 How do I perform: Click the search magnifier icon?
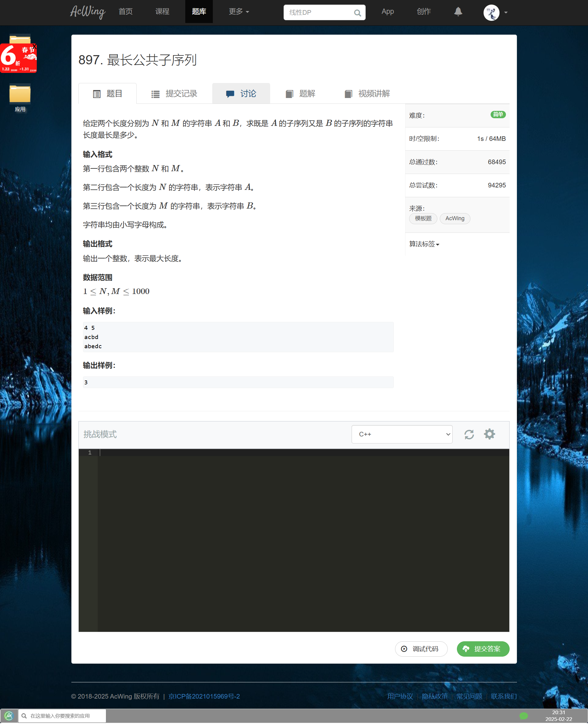(x=357, y=13)
